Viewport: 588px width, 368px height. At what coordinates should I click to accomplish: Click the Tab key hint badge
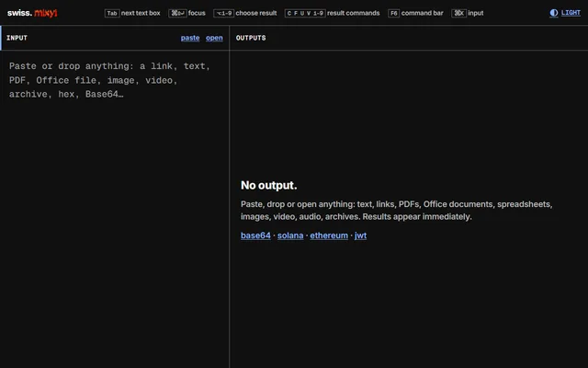click(112, 13)
